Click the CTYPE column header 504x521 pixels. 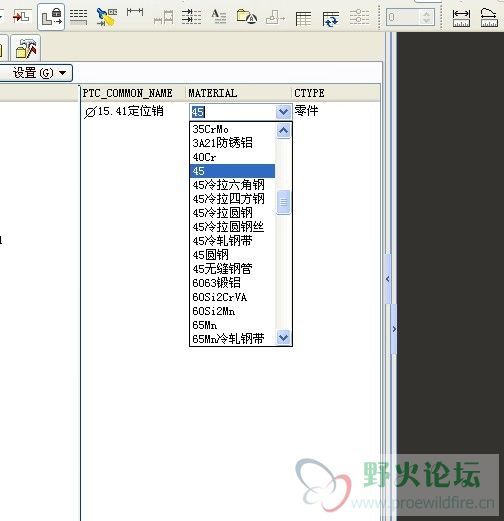pyautogui.click(x=309, y=93)
